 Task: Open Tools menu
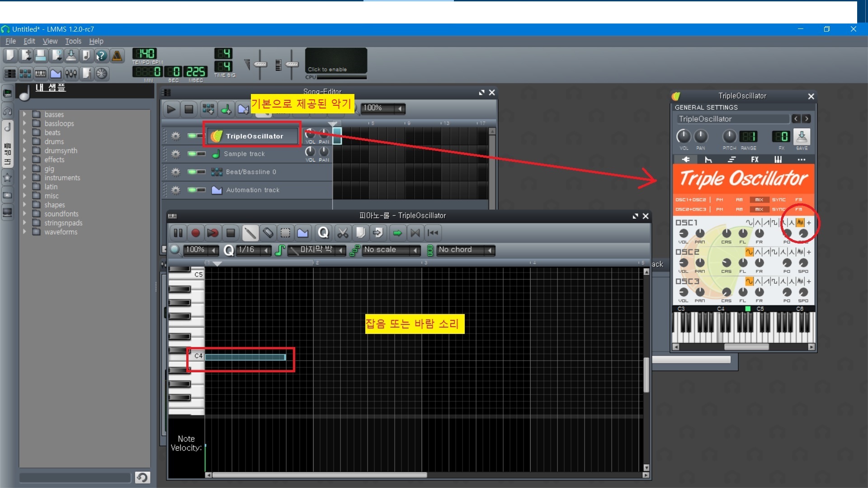tap(73, 41)
